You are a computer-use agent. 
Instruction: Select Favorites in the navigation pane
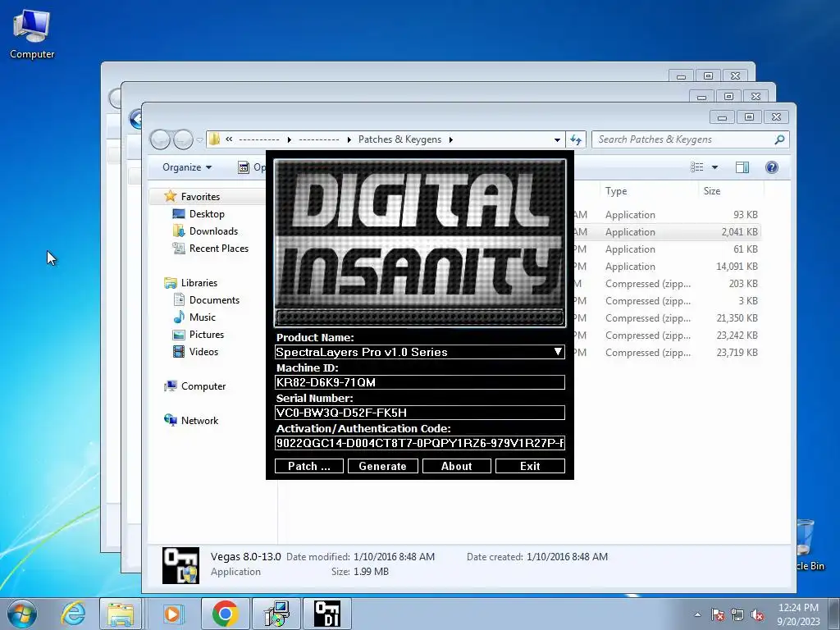[200, 197]
